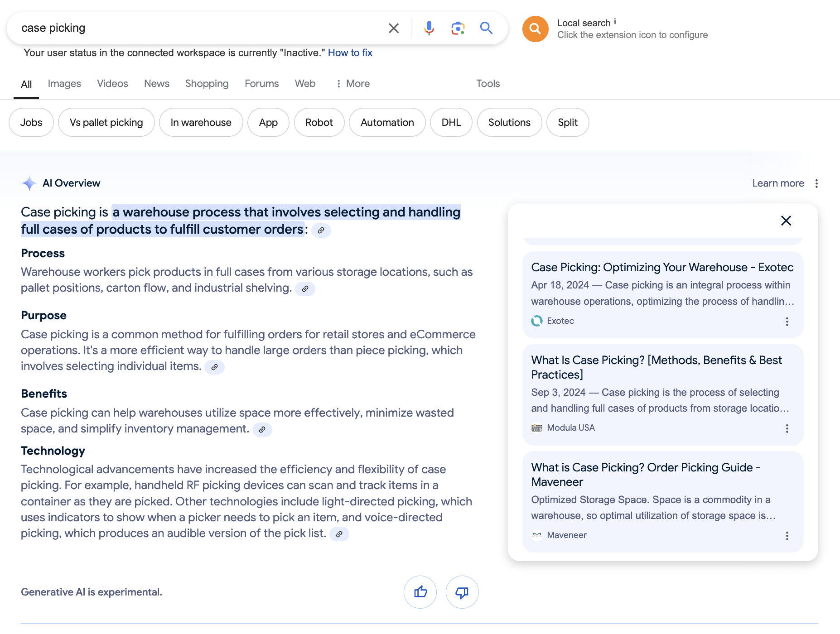840x634 pixels.
Task: Select the App filter chip
Action: click(x=268, y=122)
